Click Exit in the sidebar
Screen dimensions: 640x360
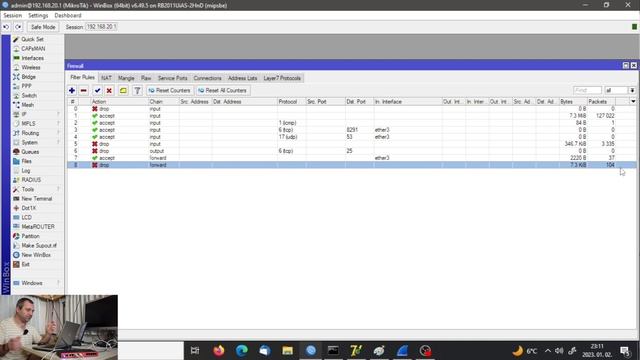click(25, 264)
